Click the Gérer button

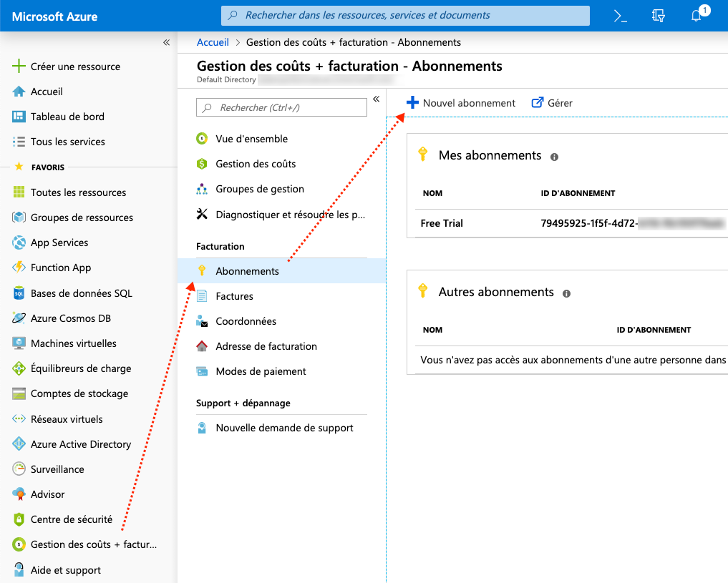coord(552,103)
